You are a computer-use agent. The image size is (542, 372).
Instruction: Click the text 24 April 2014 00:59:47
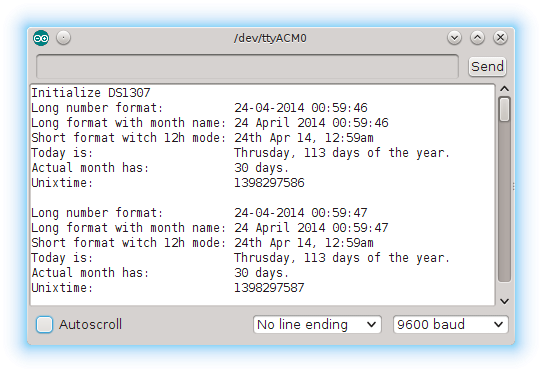coord(311,228)
